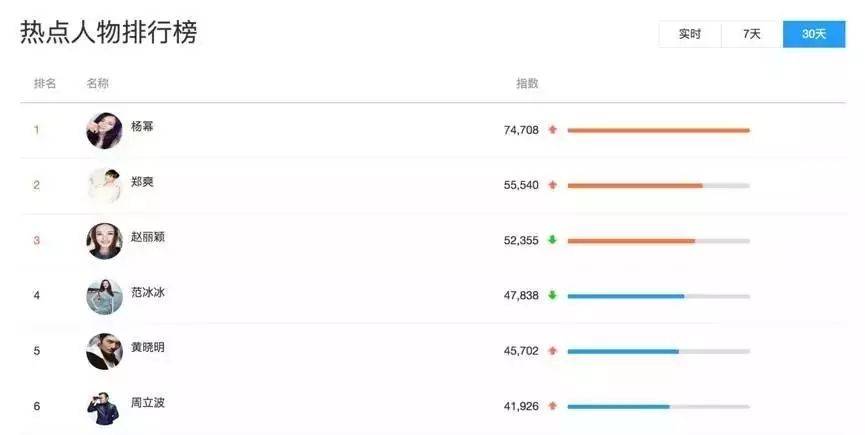Image resolution: width=865 pixels, height=435 pixels.
Task: Select the 7天 tab
Action: pos(752,34)
